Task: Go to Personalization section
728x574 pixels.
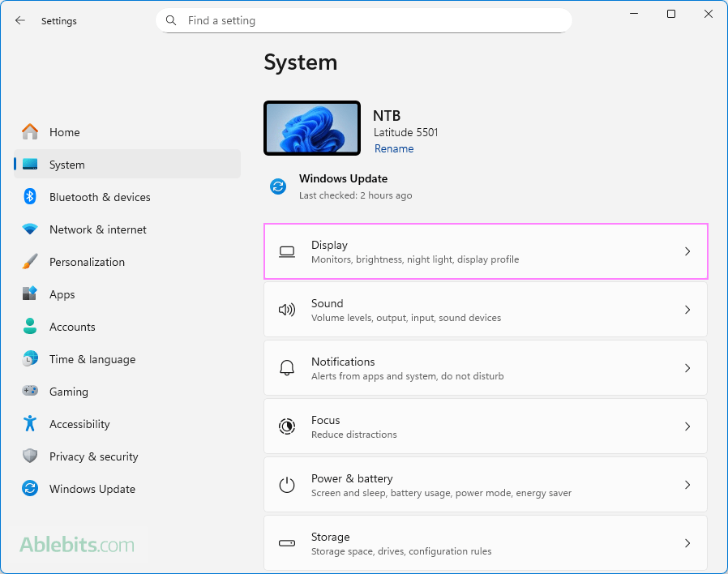Action: tap(127, 262)
